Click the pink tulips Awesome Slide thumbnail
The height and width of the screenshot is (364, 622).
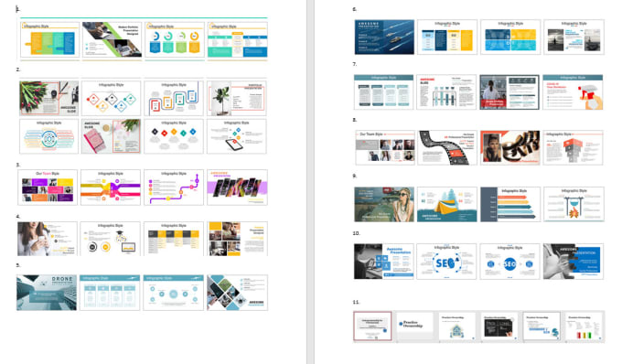click(x=48, y=99)
